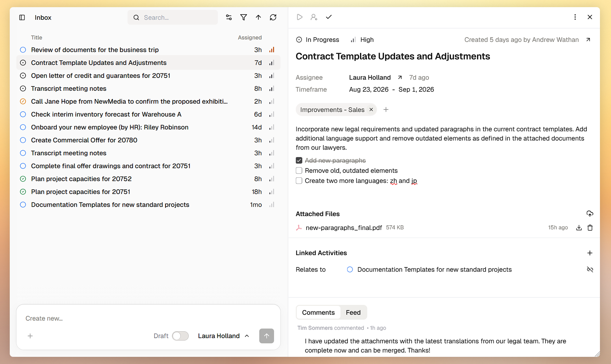Refresh the inbox list
Screen dimensions: 611x364
pyautogui.click(x=273, y=18)
